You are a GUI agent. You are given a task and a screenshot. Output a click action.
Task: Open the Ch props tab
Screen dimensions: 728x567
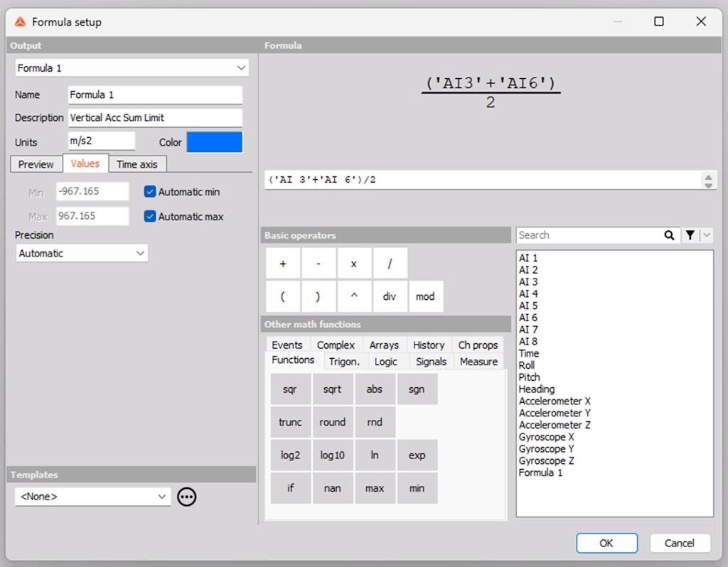pos(478,345)
